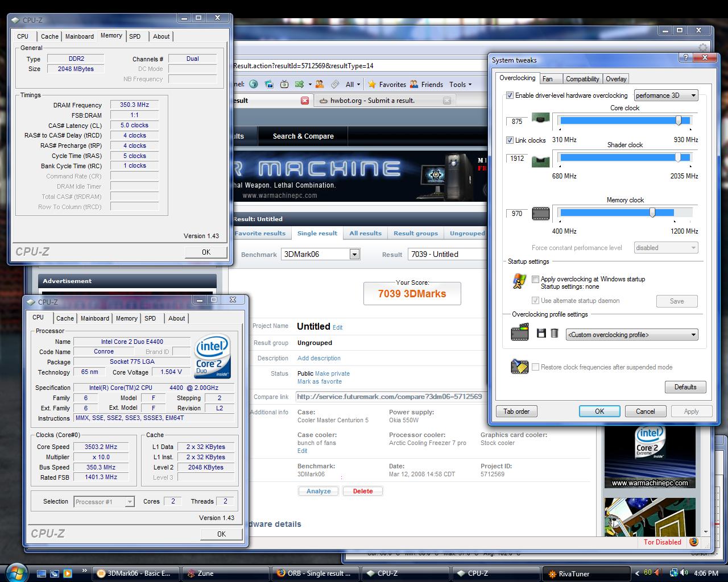Click OK in System tweaks dialog
728x582 pixels.
[599, 411]
